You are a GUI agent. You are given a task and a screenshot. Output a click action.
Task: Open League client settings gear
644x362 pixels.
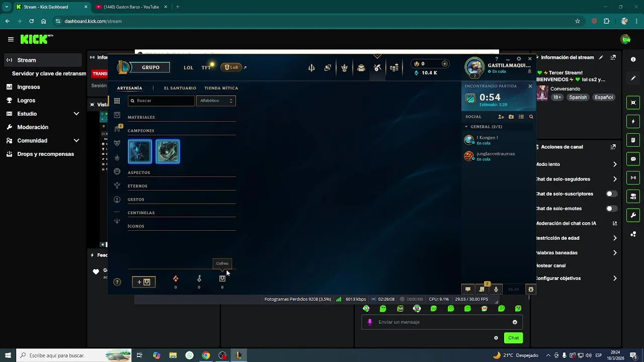[519, 59]
